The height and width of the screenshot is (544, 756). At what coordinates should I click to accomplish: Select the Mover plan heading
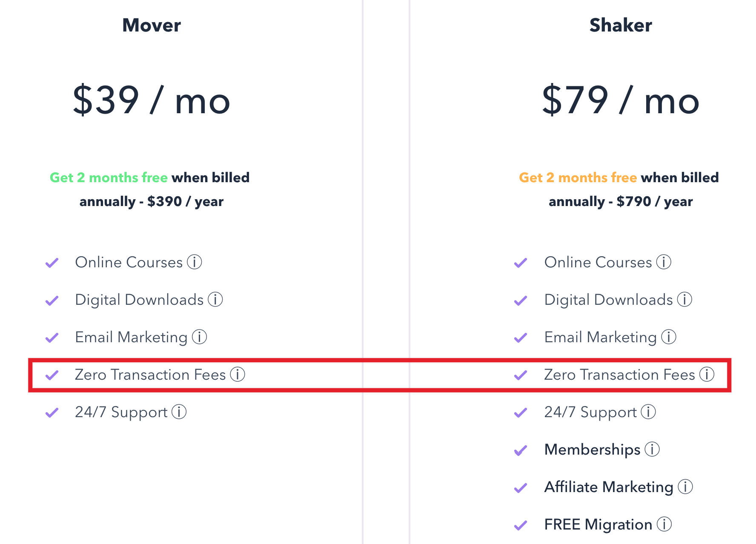click(x=152, y=25)
